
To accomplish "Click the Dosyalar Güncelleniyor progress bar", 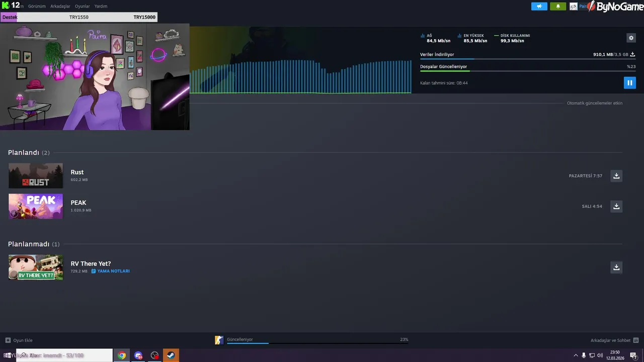I will point(528,71).
